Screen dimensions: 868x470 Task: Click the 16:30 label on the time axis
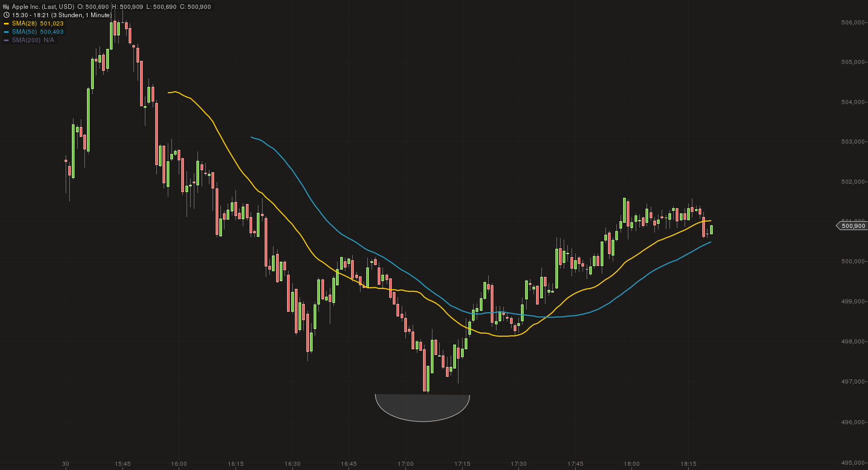(292, 464)
